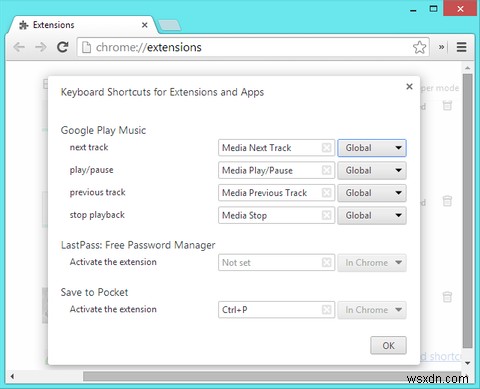Open the Chrome hamburger menu
The image size is (480, 389).
461,47
